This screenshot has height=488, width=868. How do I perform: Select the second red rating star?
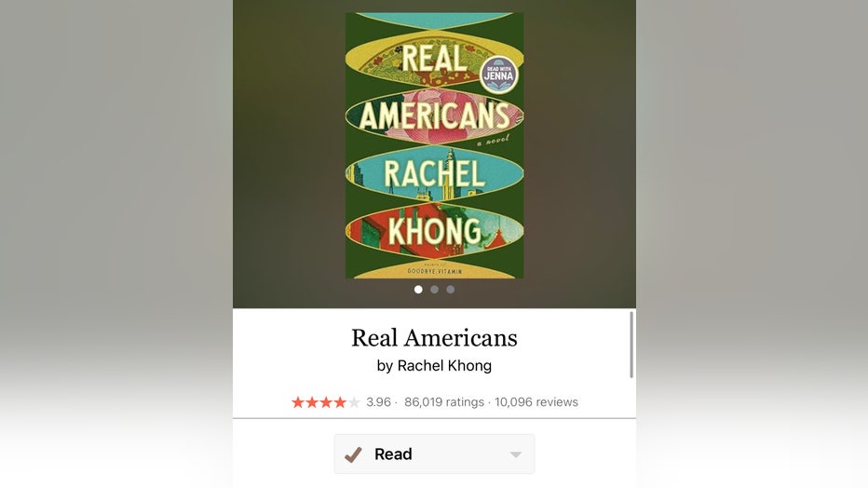tap(312, 402)
